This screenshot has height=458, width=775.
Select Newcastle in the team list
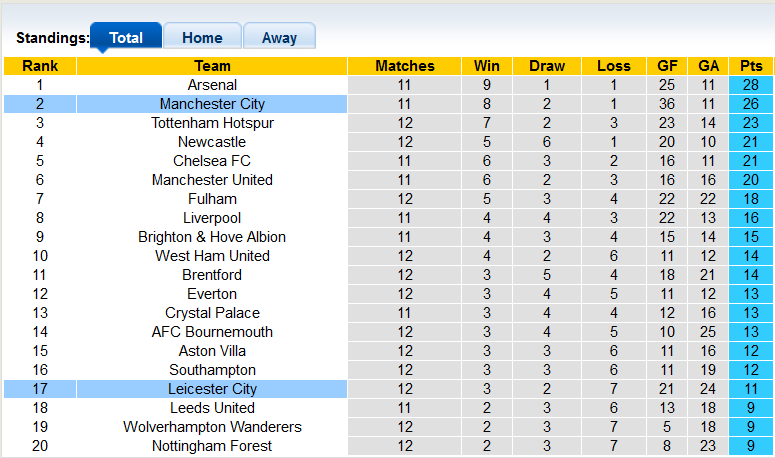pyautogui.click(x=212, y=142)
